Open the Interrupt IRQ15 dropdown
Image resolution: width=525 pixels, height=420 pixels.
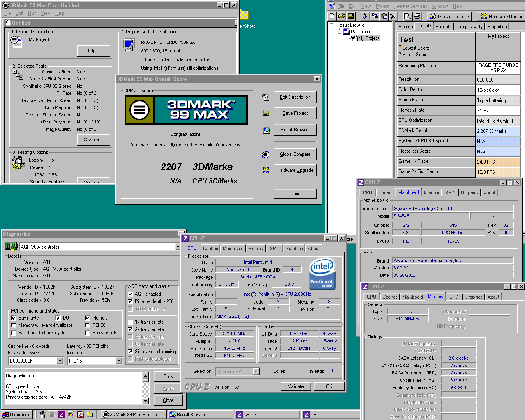pos(119,361)
